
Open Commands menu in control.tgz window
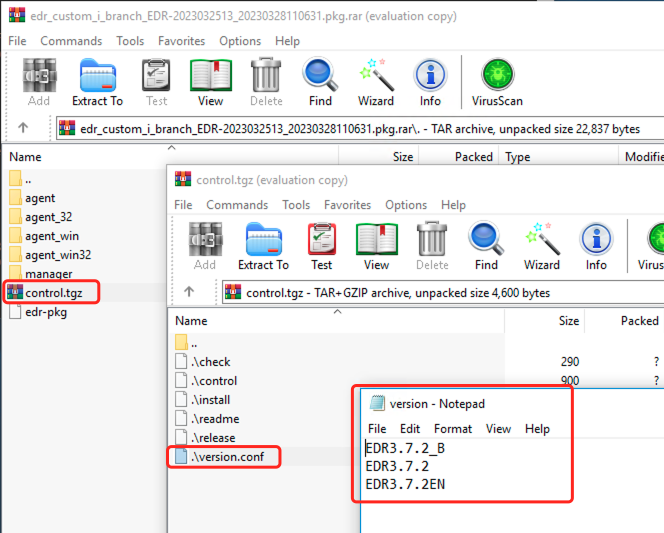pyautogui.click(x=237, y=205)
